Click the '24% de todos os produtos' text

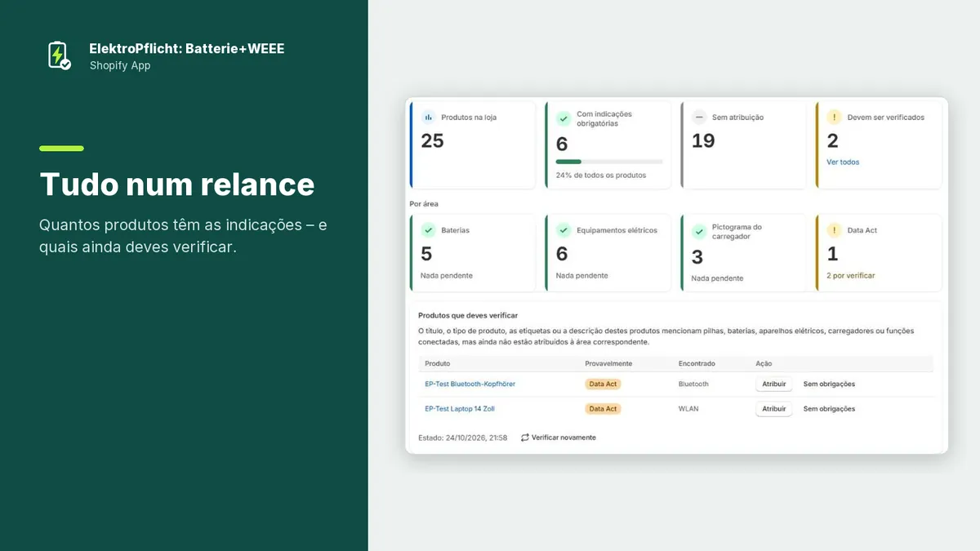(x=600, y=175)
